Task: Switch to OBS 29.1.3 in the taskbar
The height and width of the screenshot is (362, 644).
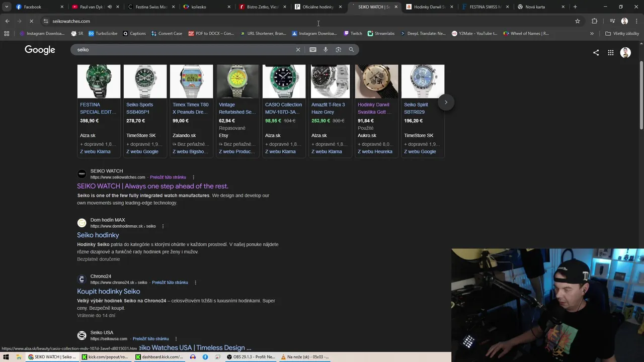Action: (x=250, y=357)
